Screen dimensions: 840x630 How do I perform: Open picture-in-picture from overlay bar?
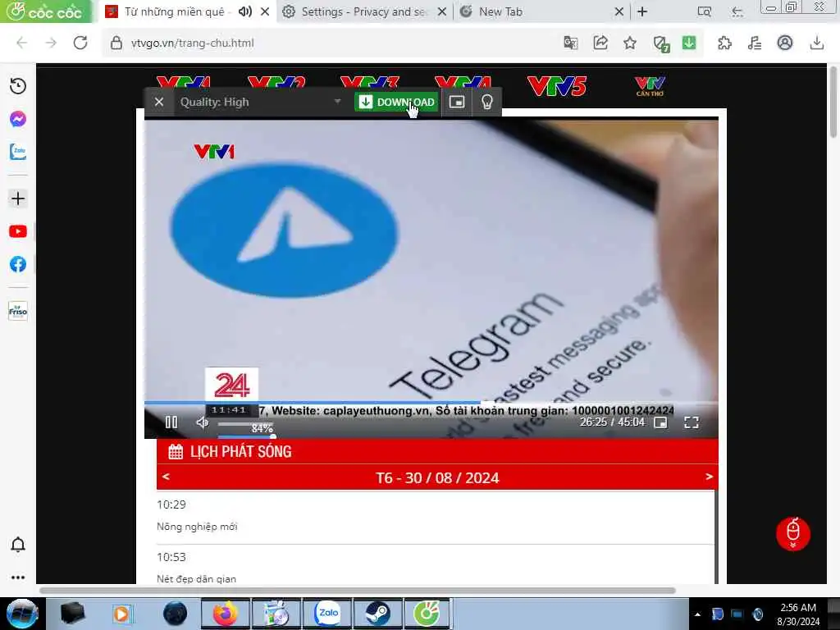pos(456,102)
